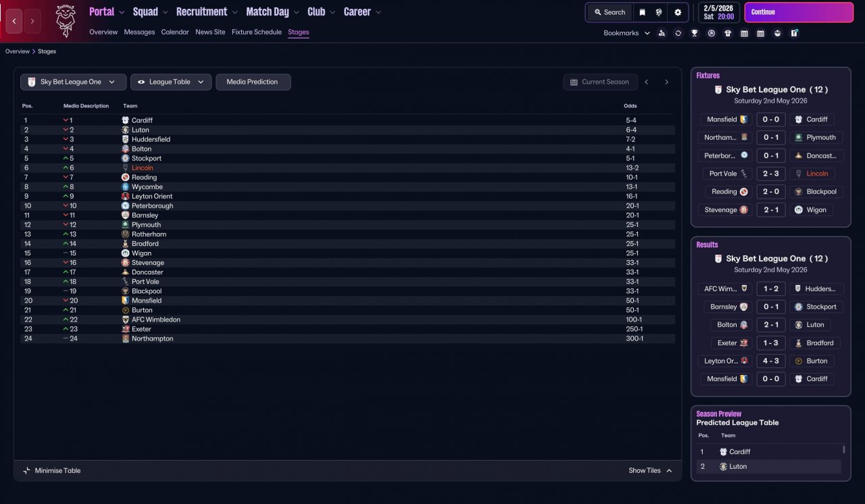
Task: Click Lincoln in the league table
Action: [143, 168]
